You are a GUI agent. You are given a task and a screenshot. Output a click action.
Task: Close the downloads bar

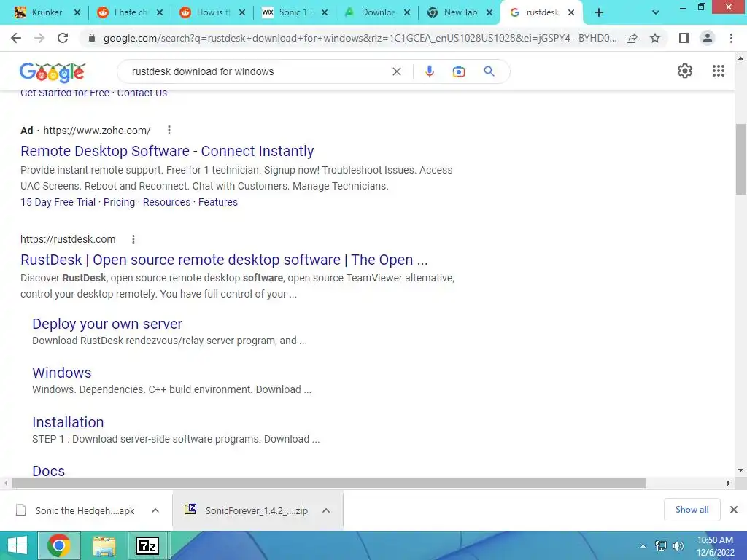coord(734,510)
